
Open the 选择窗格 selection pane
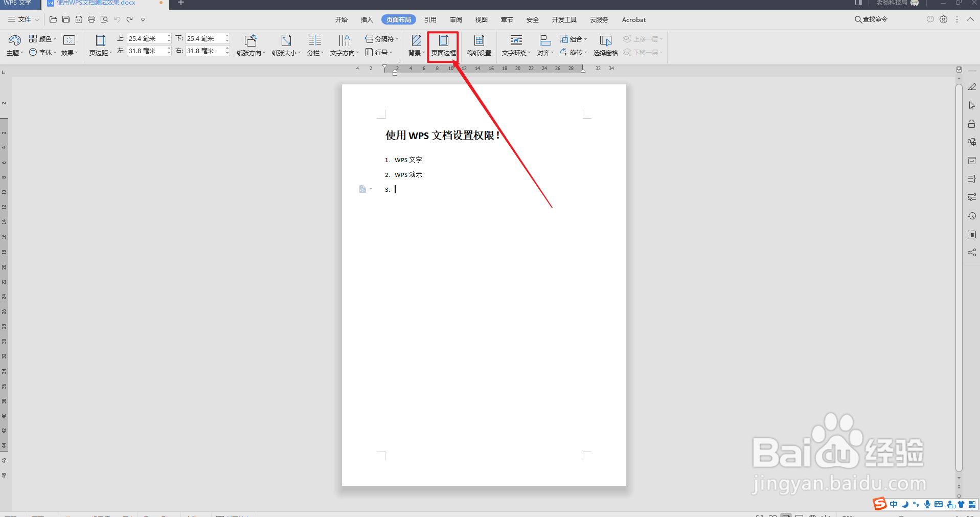click(x=606, y=46)
